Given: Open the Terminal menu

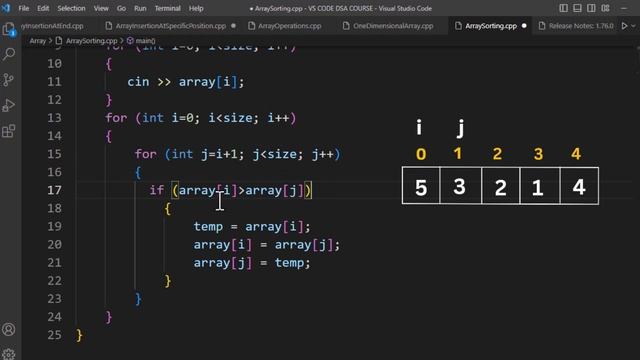Looking at the screenshot, I should (167, 8).
